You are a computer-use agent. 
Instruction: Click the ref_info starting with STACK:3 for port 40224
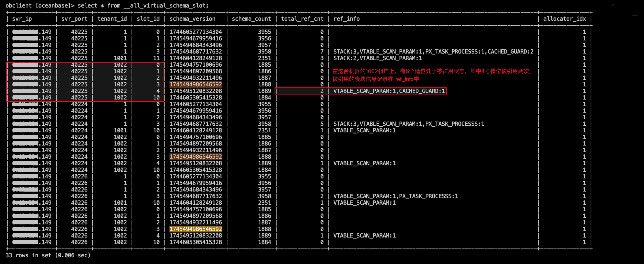click(x=409, y=124)
